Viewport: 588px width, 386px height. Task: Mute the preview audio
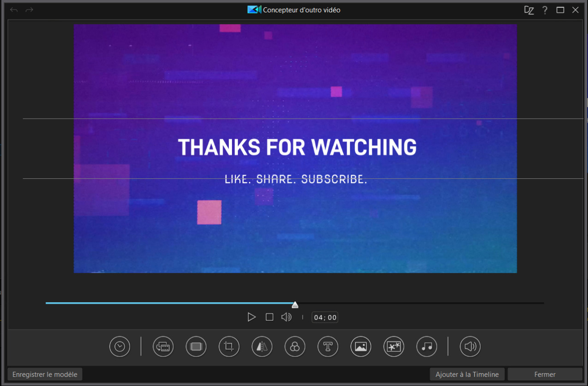tap(286, 317)
